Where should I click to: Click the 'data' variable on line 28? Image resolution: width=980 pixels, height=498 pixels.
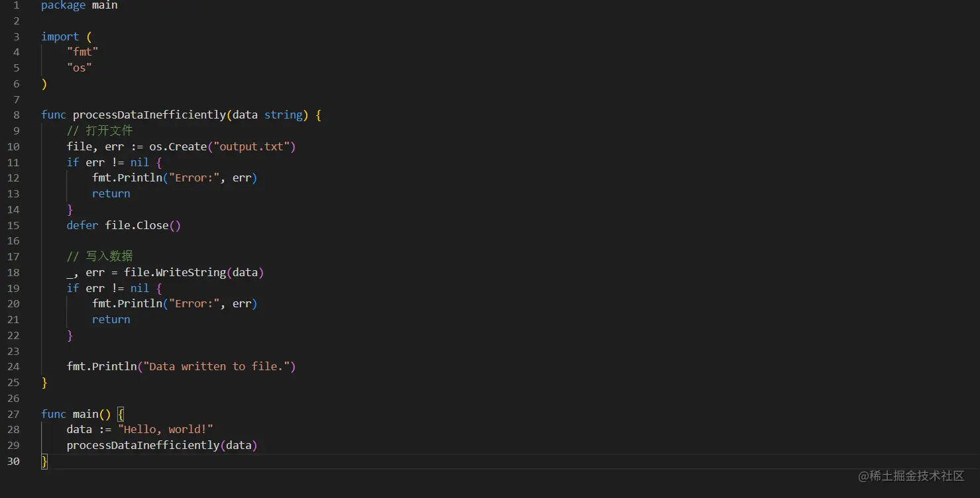(x=80, y=429)
